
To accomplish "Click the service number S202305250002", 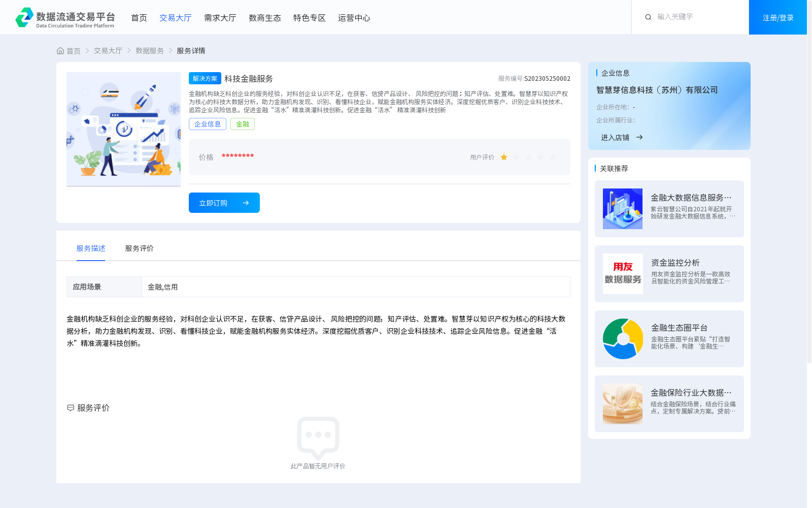I will coord(547,79).
